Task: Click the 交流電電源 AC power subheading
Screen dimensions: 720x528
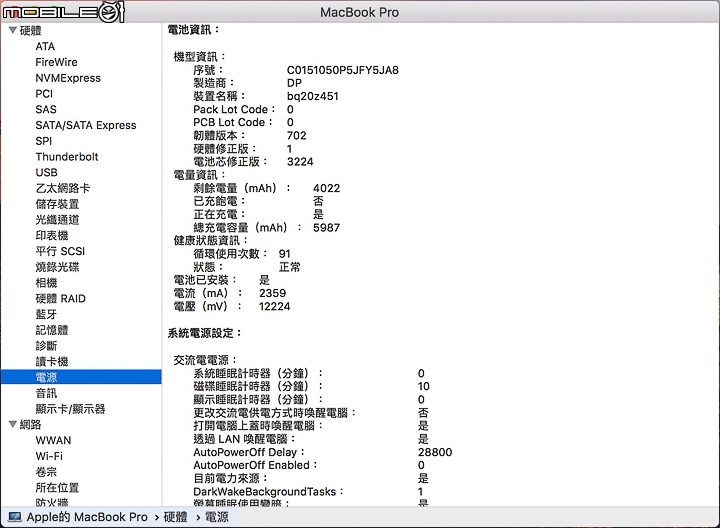Action: 205,360
